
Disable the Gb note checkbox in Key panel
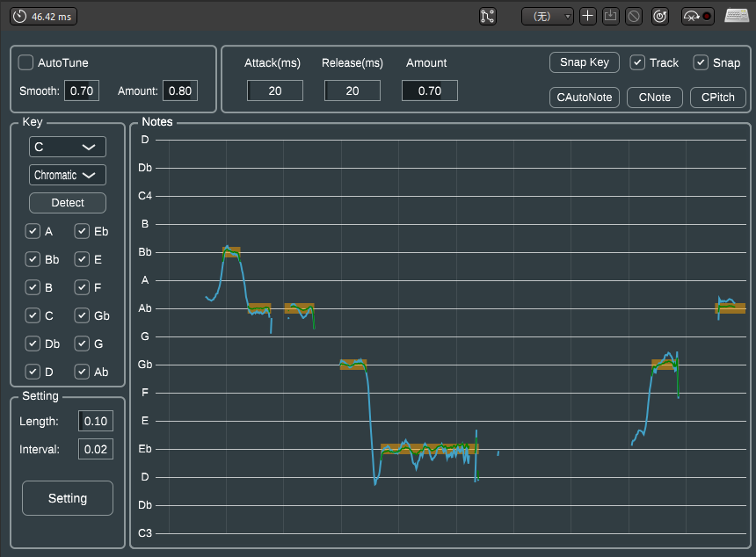point(82,315)
